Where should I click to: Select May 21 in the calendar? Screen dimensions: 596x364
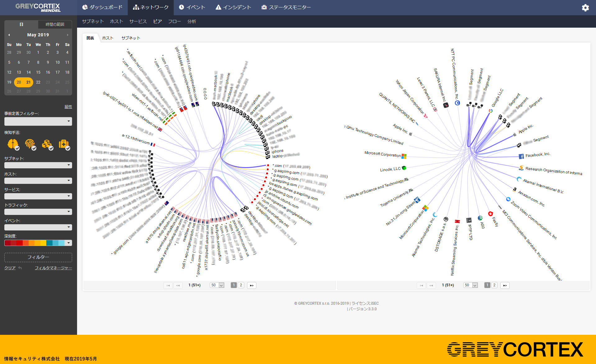pyautogui.click(x=29, y=82)
